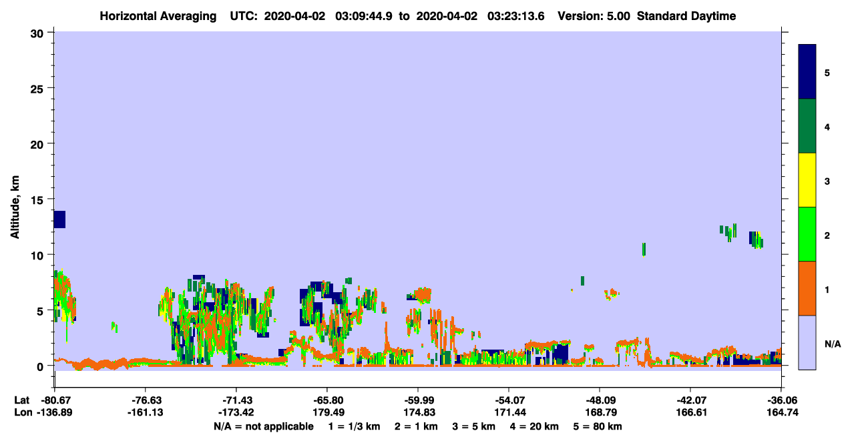This screenshot has width=868, height=445.
Task: Click legend text '5 = 80 km'
Action: tap(598, 426)
